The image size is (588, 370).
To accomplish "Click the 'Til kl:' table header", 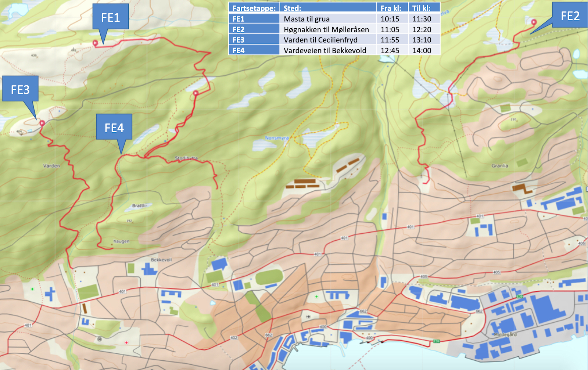I will point(424,8).
